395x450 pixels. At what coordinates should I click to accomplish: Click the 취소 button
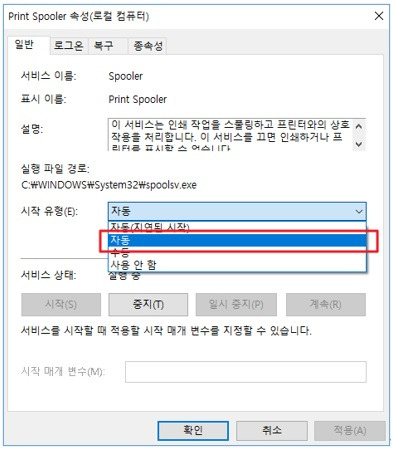click(x=272, y=430)
